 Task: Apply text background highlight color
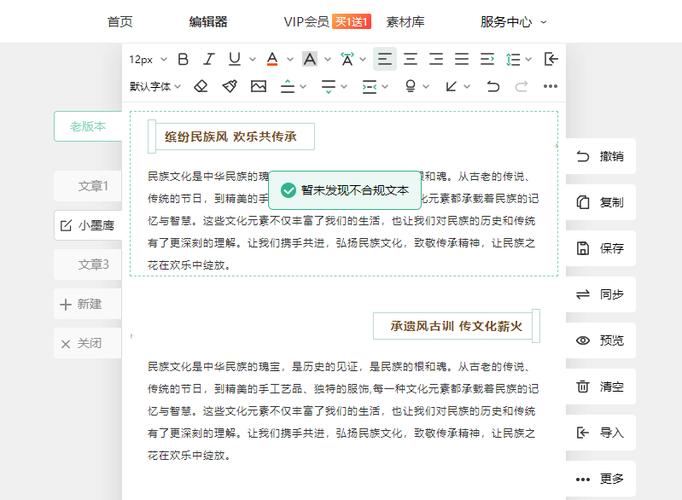310,59
